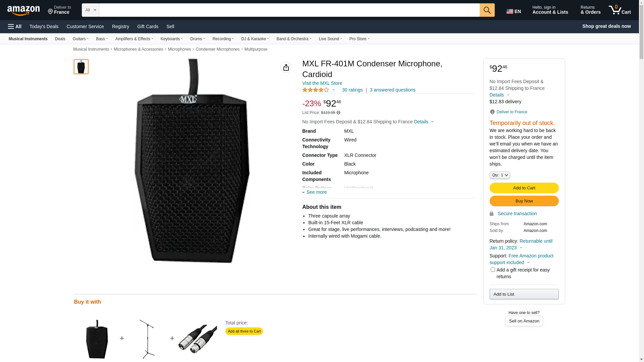
Task: Click the list price info icon
Action: coord(338,113)
